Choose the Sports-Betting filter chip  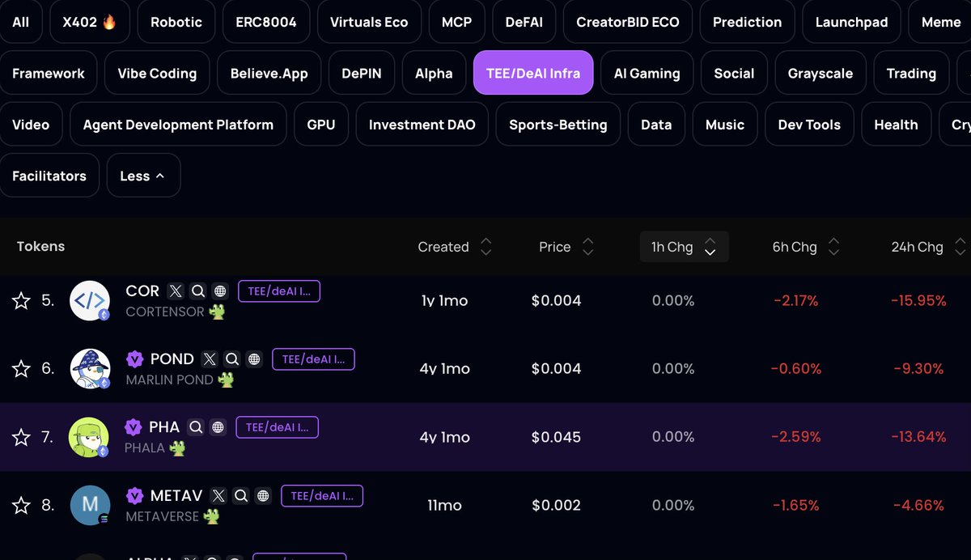pos(558,125)
